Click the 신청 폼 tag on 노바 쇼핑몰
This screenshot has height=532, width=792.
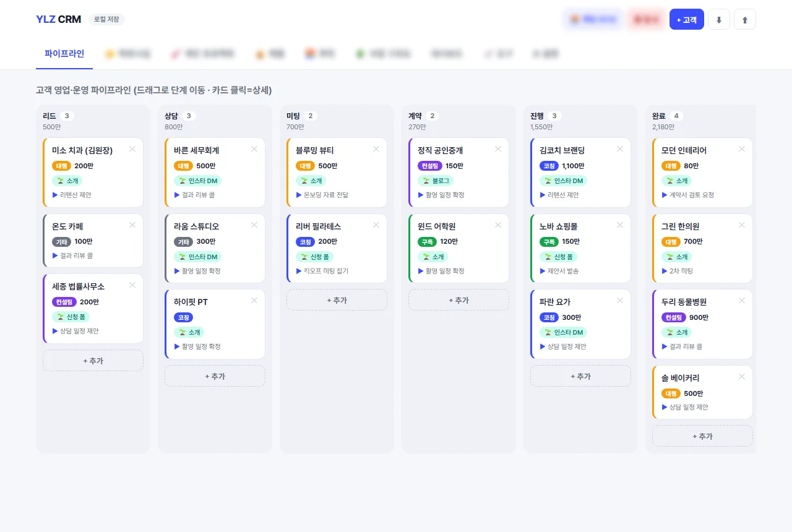tap(558, 257)
